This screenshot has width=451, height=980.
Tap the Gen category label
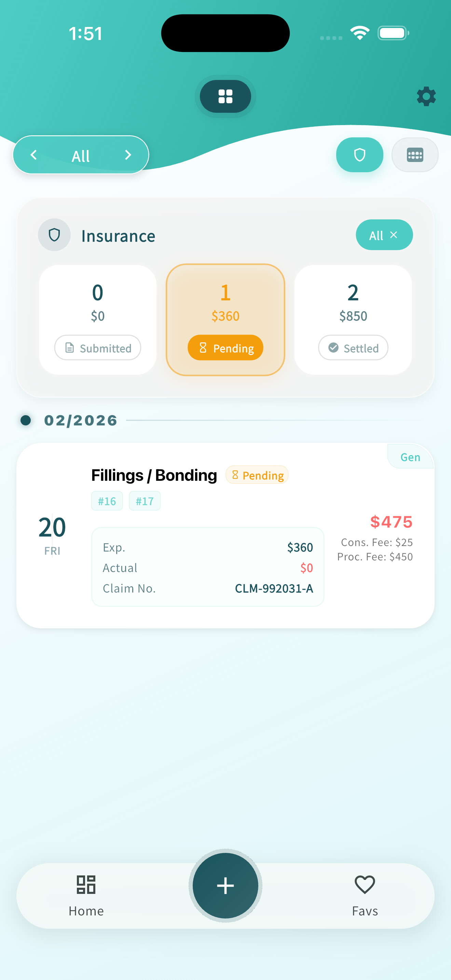(x=410, y=457)
